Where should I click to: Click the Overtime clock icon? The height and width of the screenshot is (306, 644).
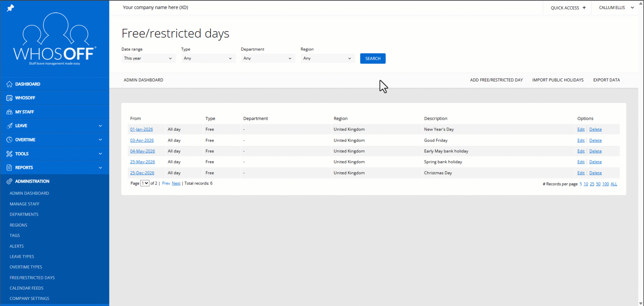(x=9, y=140)
